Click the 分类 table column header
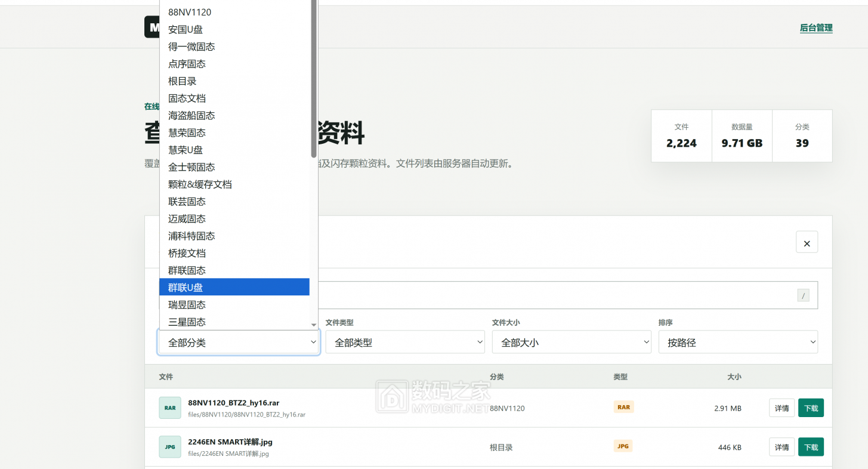This screenshot has width=868, height=469. click(497, 377)
